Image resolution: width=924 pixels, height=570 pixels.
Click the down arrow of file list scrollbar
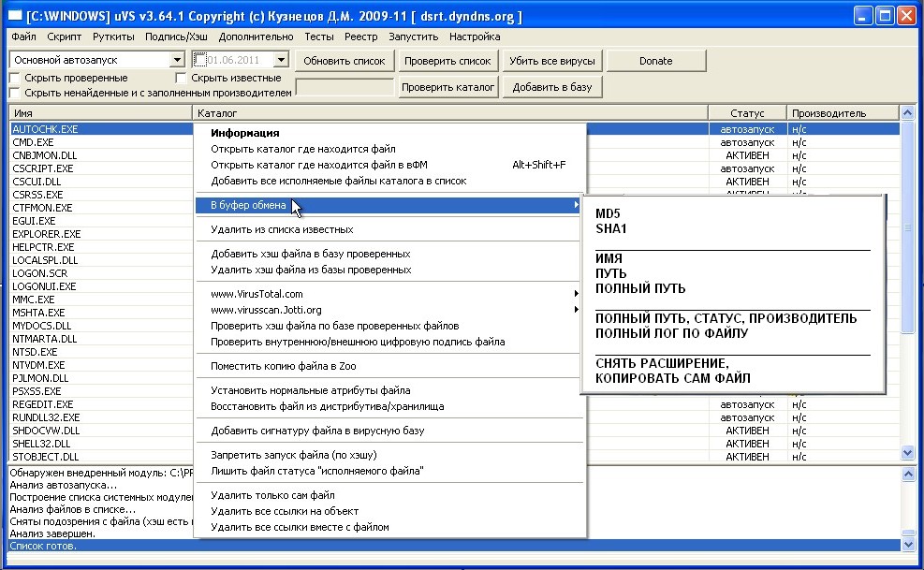(x=906, y=452)
